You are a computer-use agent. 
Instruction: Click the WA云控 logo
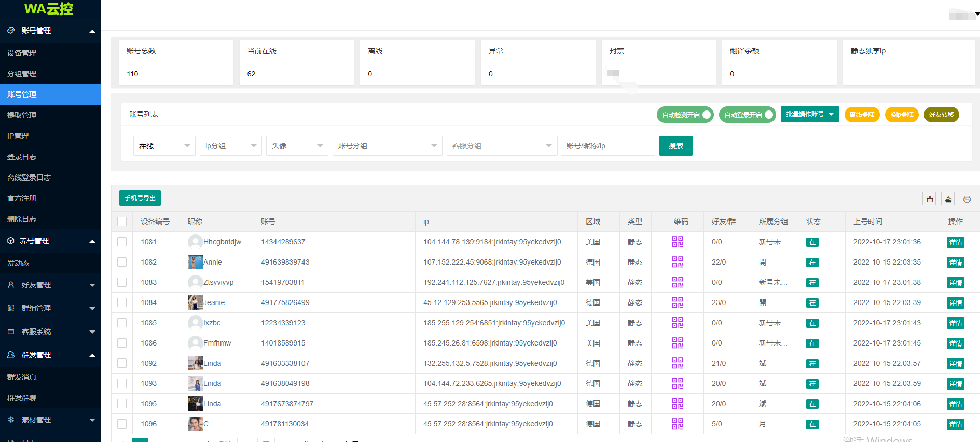point(49,9)
